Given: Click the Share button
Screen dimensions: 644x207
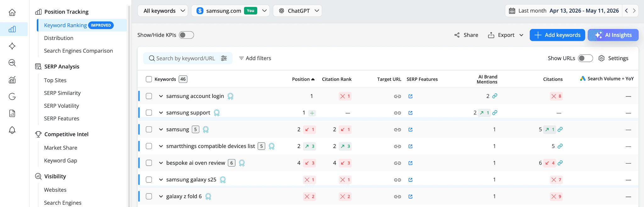Looking at the screenshot, I should [466, 35].
